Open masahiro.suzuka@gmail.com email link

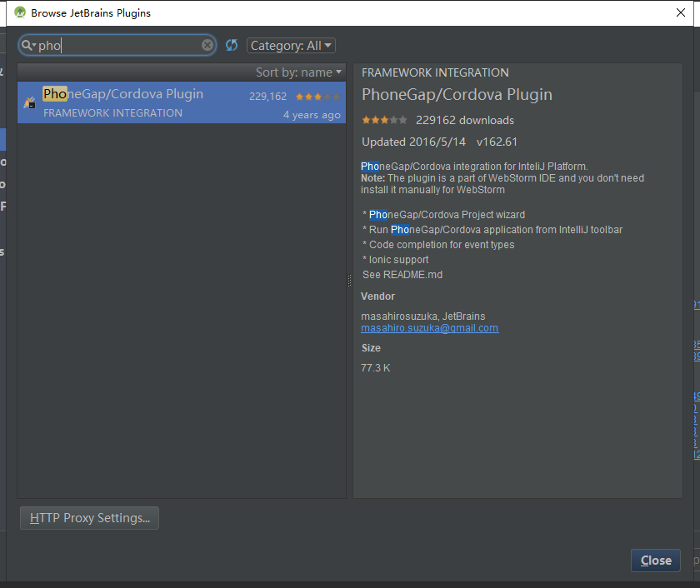point(429,328)
